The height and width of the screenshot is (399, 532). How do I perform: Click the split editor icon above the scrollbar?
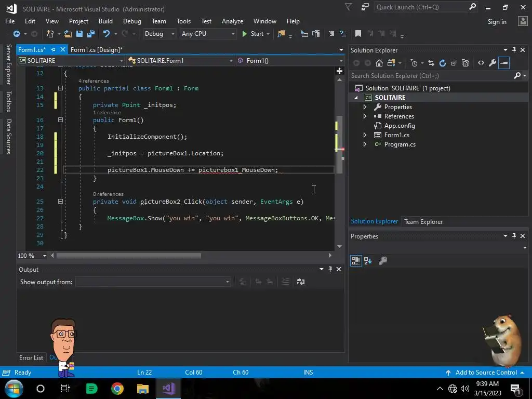[339, 71]
